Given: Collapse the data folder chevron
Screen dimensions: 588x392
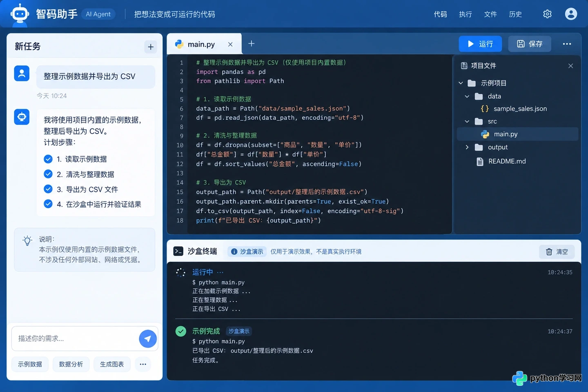Looking at the screenshot, I should [467, 96].
